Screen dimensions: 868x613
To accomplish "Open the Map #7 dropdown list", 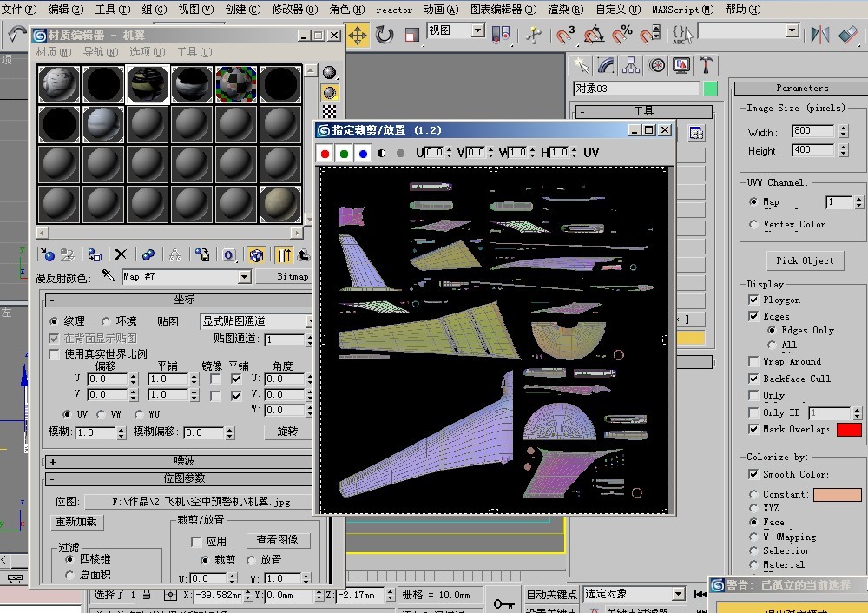I will (x=244, y=277).
